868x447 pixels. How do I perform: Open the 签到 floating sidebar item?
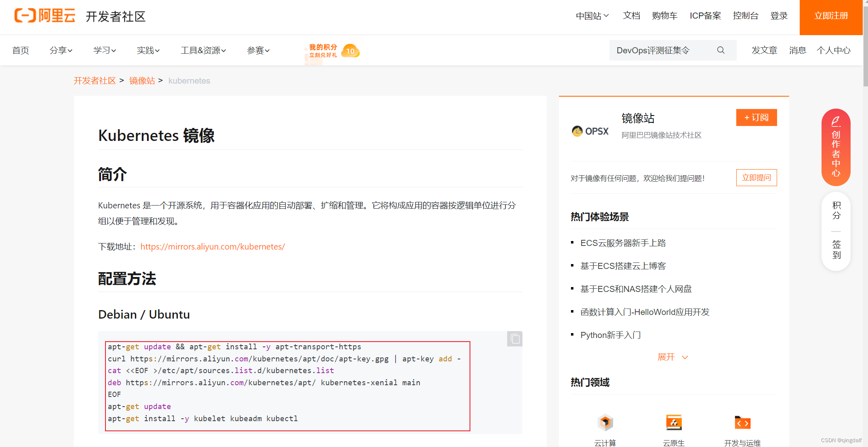(836, 250)
